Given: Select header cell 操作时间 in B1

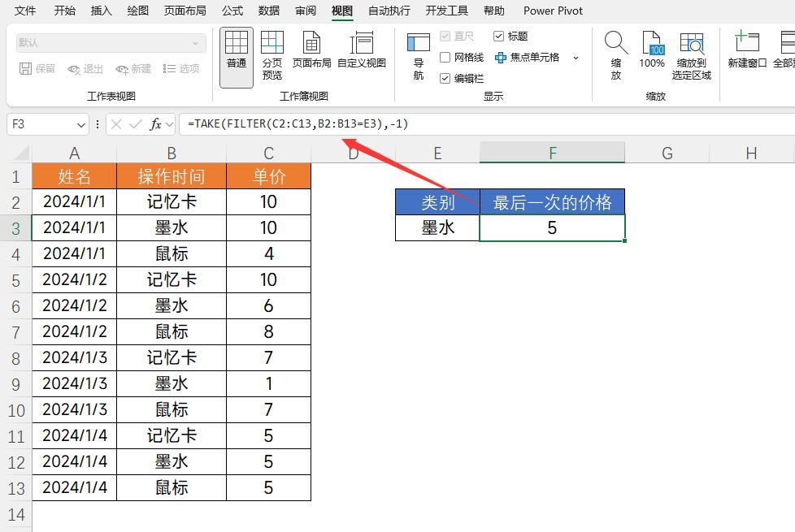Looking at the screenshot, I should pos(172,176).
